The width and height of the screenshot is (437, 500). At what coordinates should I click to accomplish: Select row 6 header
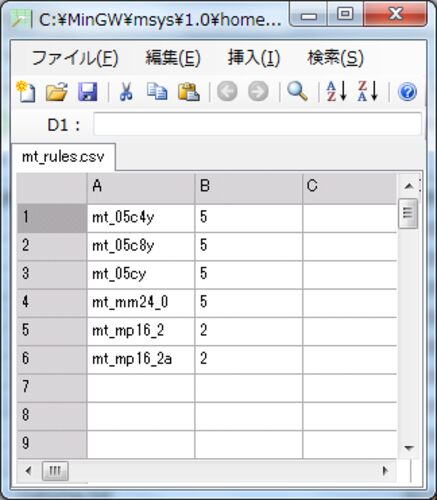[x=52, y=359]
